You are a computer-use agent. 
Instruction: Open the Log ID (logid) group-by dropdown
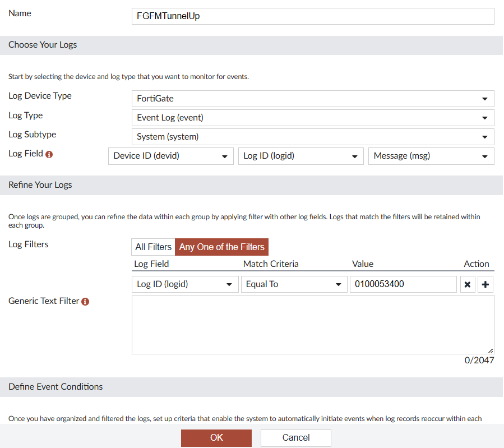(x=301, y=156)
